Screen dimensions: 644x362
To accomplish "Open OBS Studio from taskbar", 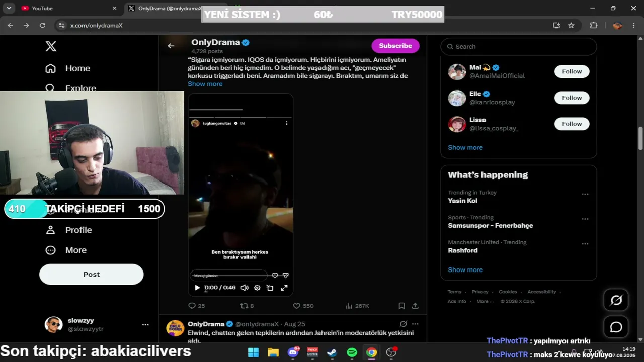I will tap(391, 352).
